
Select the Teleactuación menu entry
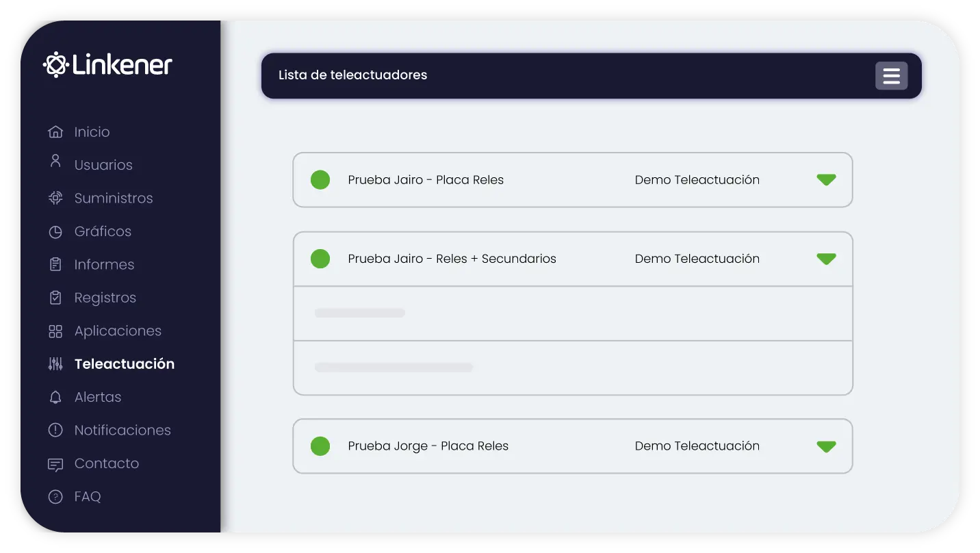[x=125, y=364]
